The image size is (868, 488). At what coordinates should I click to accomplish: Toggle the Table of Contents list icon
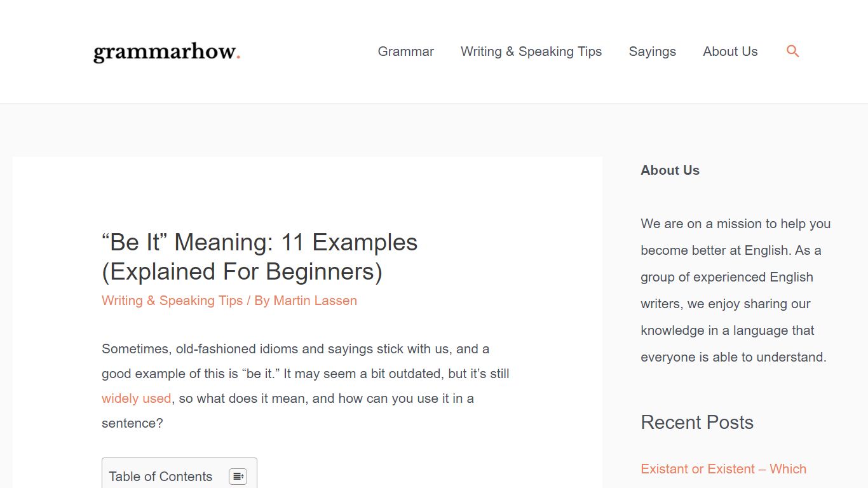(x=238, y=477)
